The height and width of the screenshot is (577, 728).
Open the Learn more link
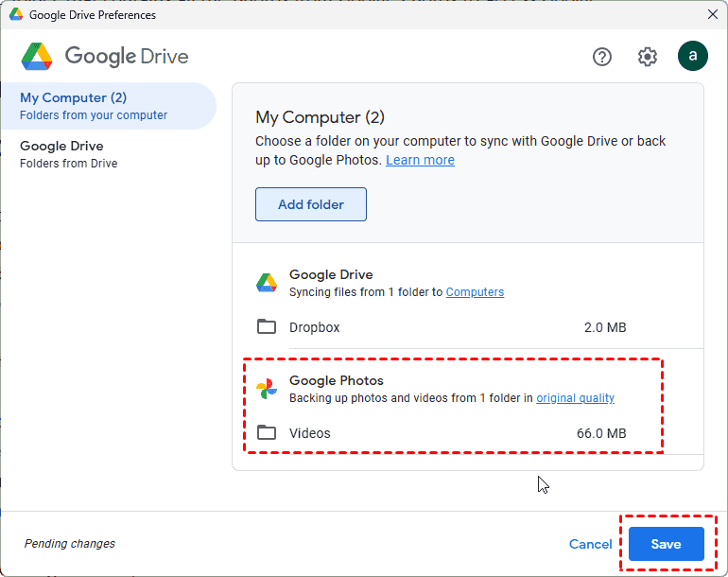[x=420, y=160]
